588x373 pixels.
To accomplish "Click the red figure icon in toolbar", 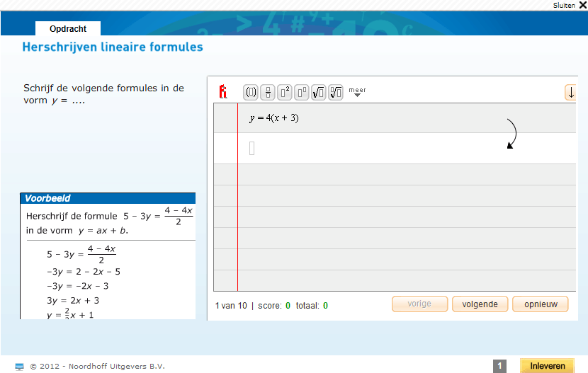I will pos(223,92).
